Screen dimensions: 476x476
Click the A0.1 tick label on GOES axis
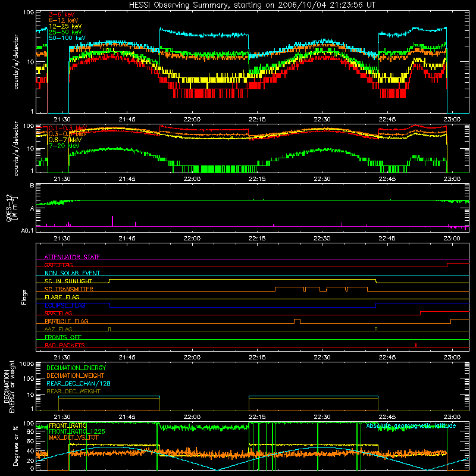27,231
